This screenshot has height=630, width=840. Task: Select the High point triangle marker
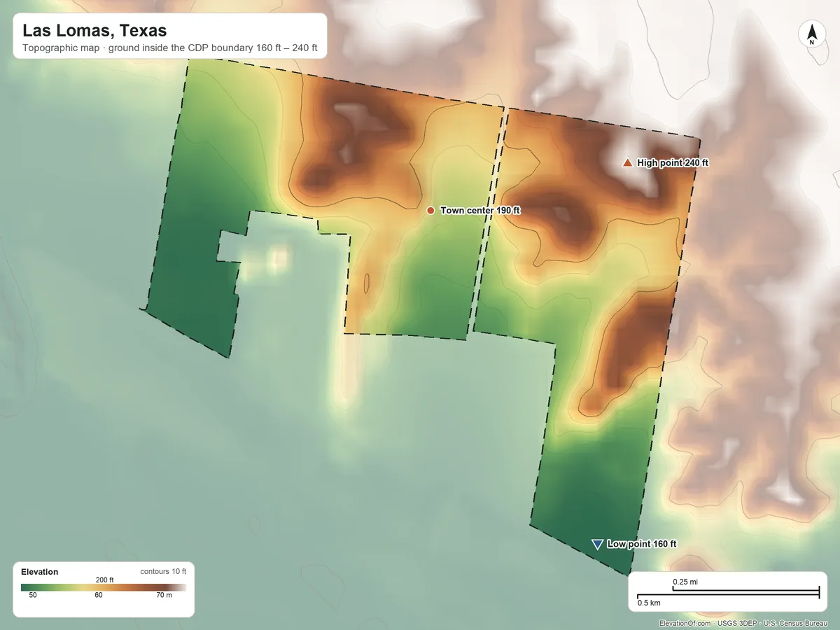click(x=627, y=162)
